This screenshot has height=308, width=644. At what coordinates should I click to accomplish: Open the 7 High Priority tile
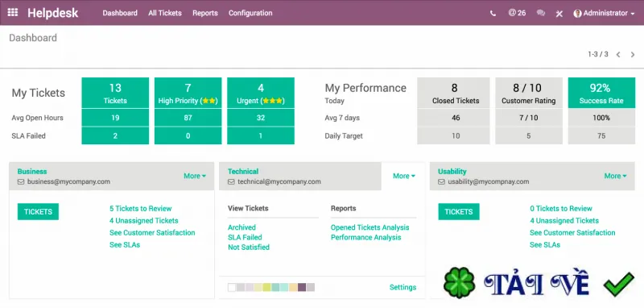pyautogui.click(x=188, y=93)
